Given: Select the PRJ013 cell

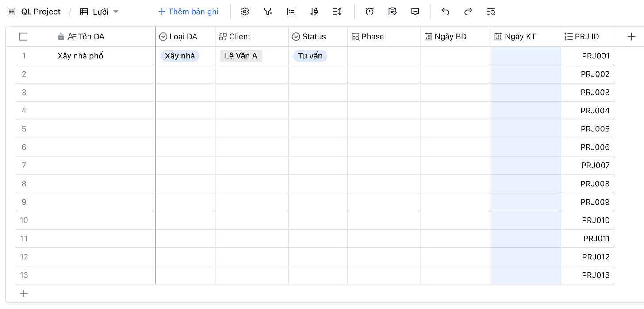Looking at the screenshot, I should tap(587, 275).
